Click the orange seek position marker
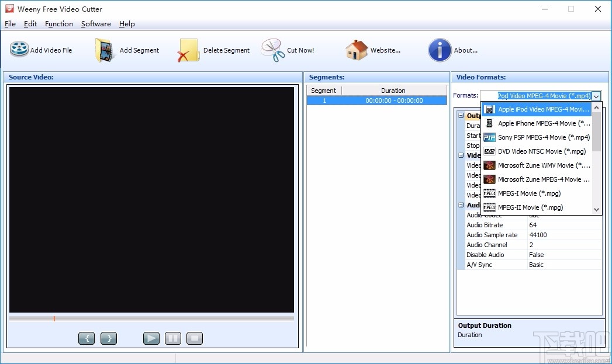This screenshot has width=612, height=364. (54, 318)
